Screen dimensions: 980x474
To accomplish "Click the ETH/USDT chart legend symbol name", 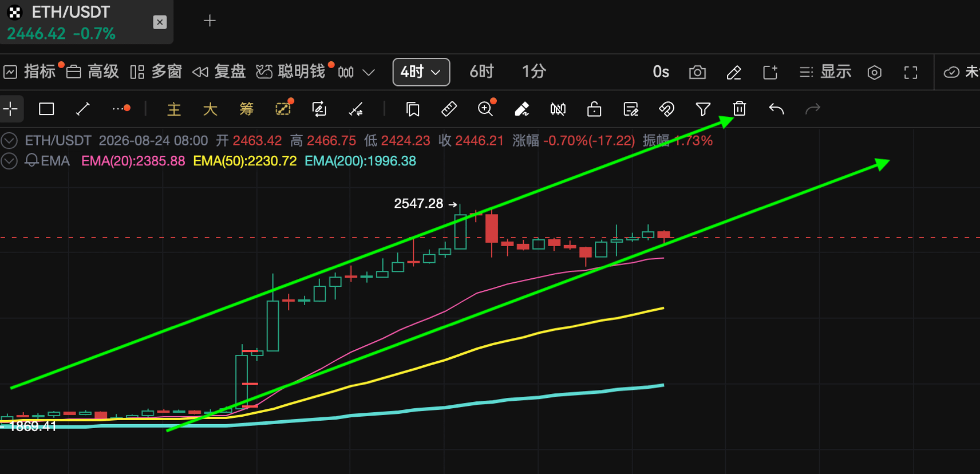I will 58,140.
